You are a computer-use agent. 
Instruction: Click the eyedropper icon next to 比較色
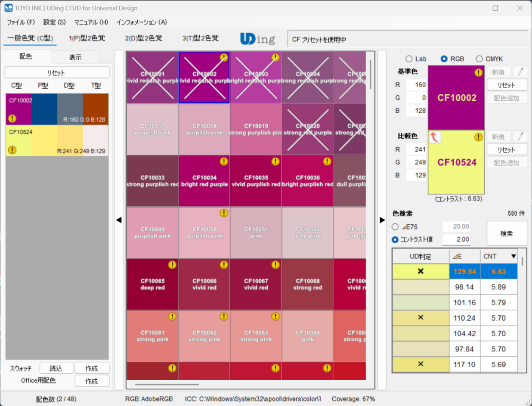520,136
